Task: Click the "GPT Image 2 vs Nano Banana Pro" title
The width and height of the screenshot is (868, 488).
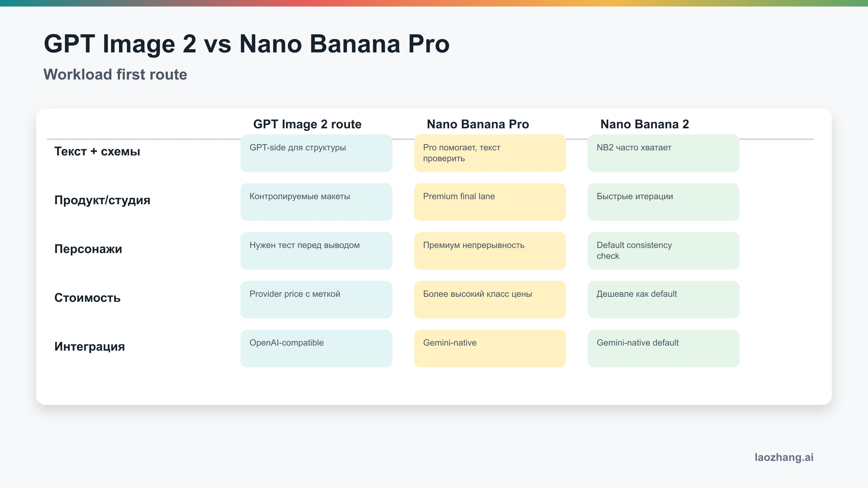Action: click(246, 44)
